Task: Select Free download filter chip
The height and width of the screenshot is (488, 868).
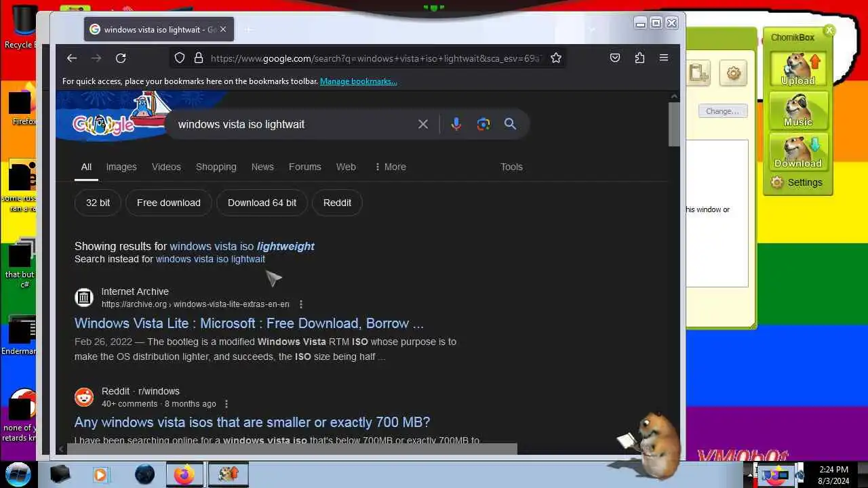Action: point(169,203)
